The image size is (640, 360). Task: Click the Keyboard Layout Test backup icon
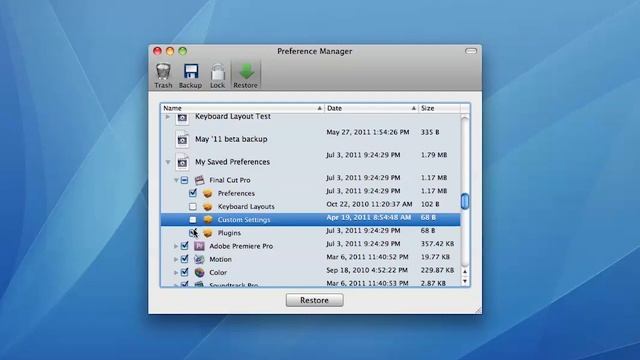(x=182, y=118)
